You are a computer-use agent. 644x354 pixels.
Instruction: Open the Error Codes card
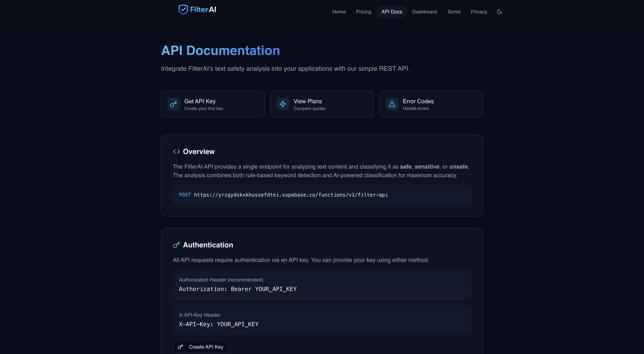click(x=431, y=104)
